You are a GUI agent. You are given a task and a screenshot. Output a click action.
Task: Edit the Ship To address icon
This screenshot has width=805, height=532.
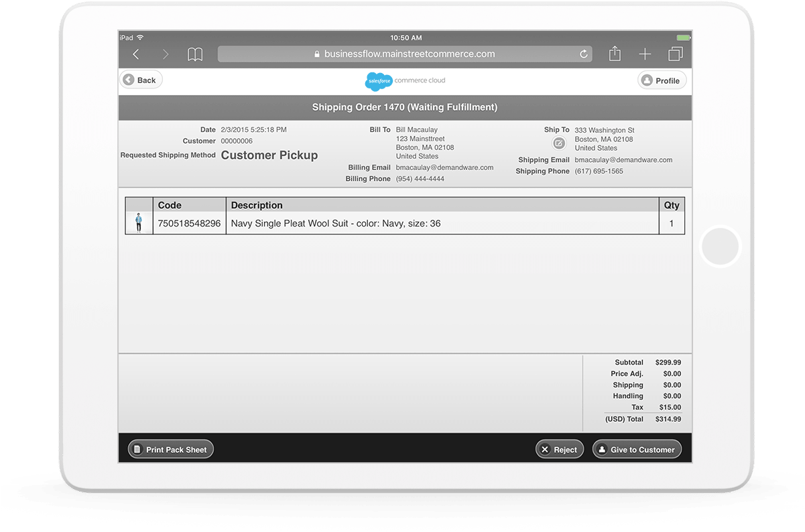pos(559,143)
